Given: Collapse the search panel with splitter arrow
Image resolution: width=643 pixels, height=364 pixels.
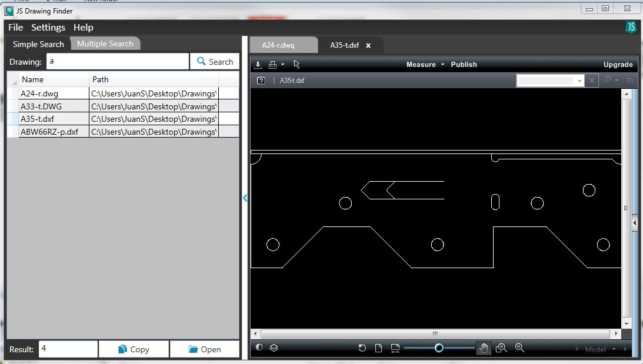Looking at the screenshot, I should 245,198.
